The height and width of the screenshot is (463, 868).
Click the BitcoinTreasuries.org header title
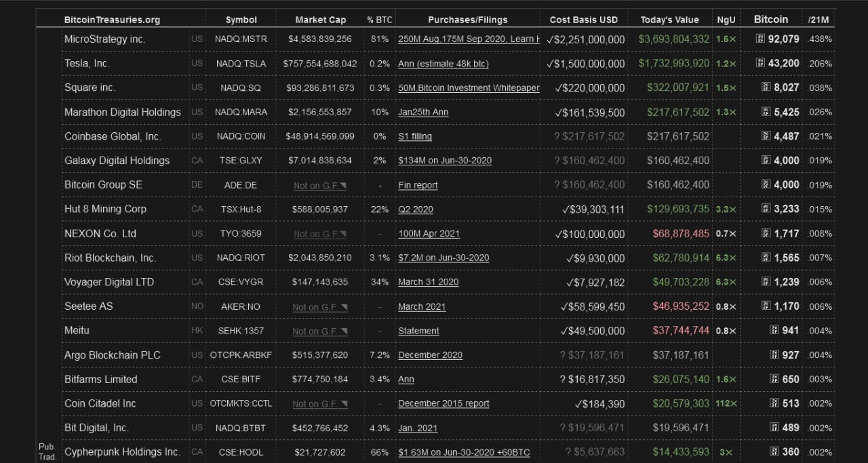(112, 20)
